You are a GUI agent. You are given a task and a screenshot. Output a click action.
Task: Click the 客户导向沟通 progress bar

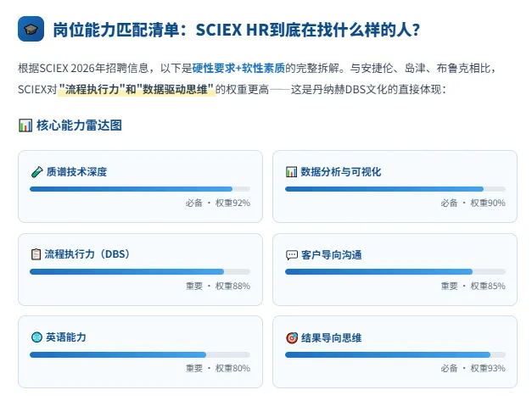point(395,271)
